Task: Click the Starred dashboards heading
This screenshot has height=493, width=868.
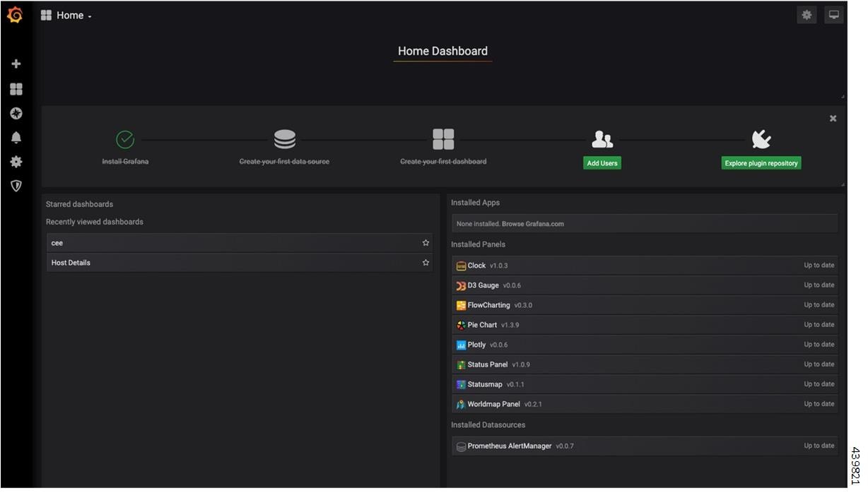Action: pyautogui.click(x=79, y=204)
